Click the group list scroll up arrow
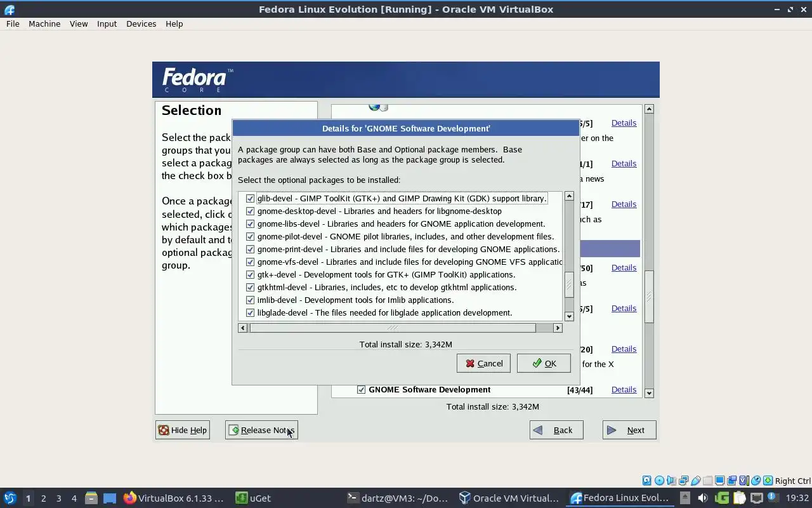 [649, 109]
